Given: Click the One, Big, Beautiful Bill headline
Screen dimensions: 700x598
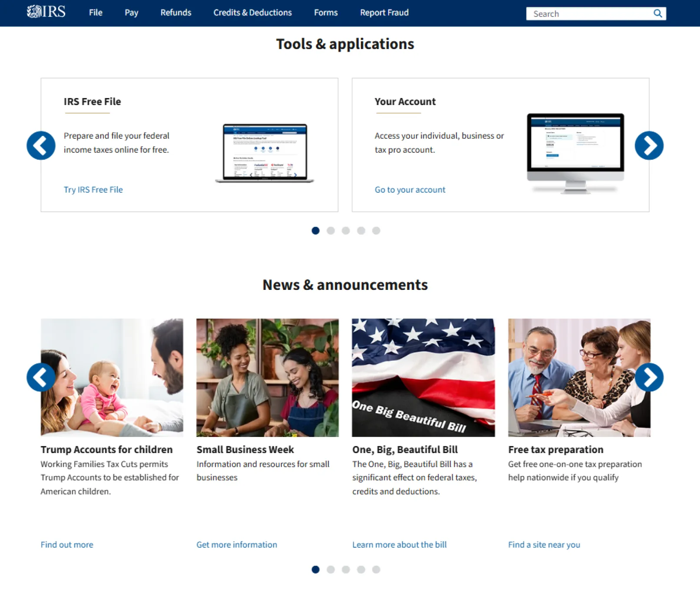Looking at the screenshot, I should [x=405, y=450].
